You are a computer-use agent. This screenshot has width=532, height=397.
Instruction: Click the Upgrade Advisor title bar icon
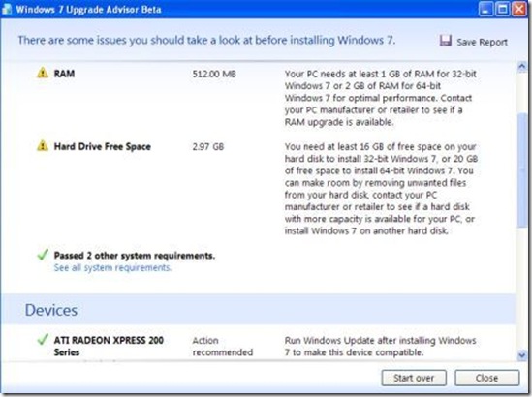tap(7, 9)
